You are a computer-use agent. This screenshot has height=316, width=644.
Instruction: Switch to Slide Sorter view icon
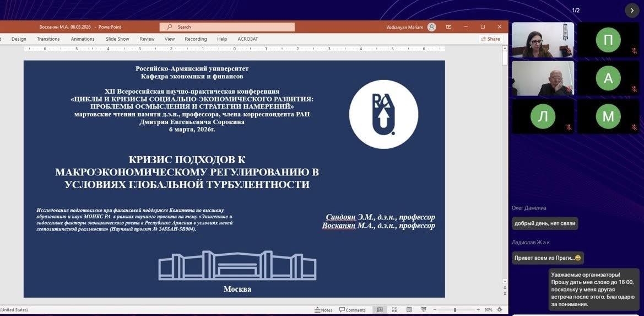tap(394, 310)
